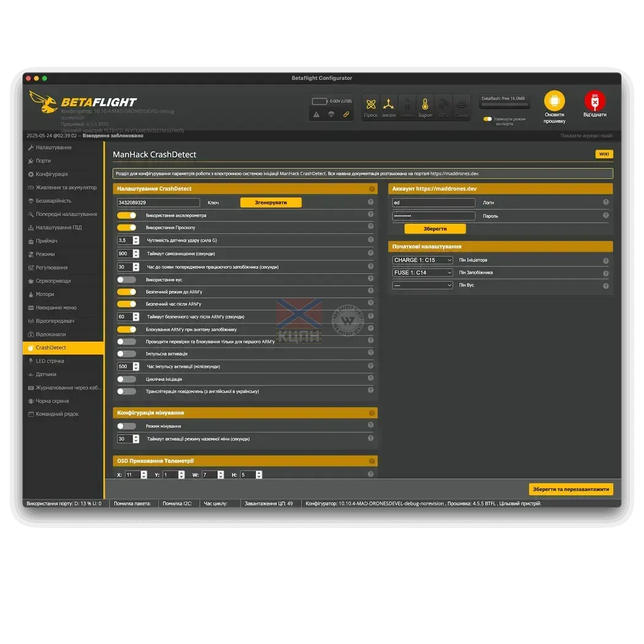Show help for Режим мінування row
Viewport: 644px width, 644px height.
(370, 425)
